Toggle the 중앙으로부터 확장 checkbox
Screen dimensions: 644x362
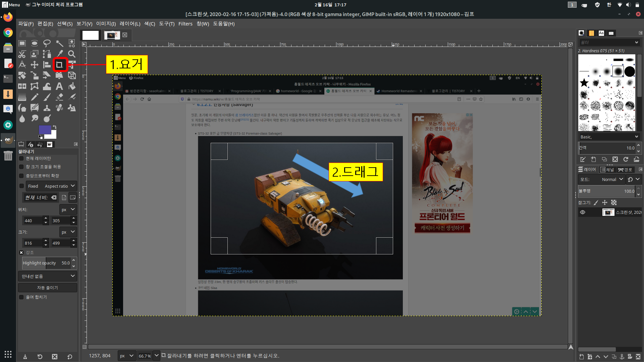pos(21,176)
